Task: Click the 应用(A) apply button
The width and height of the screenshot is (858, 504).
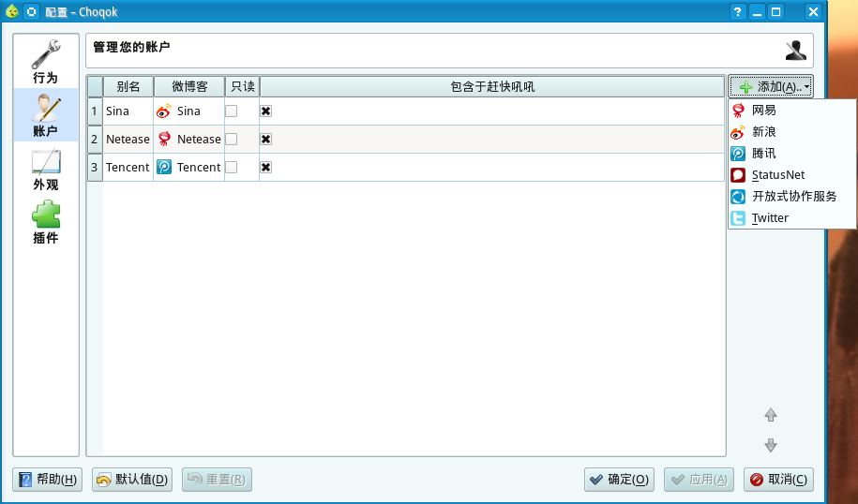Action: tap(700, 480)
